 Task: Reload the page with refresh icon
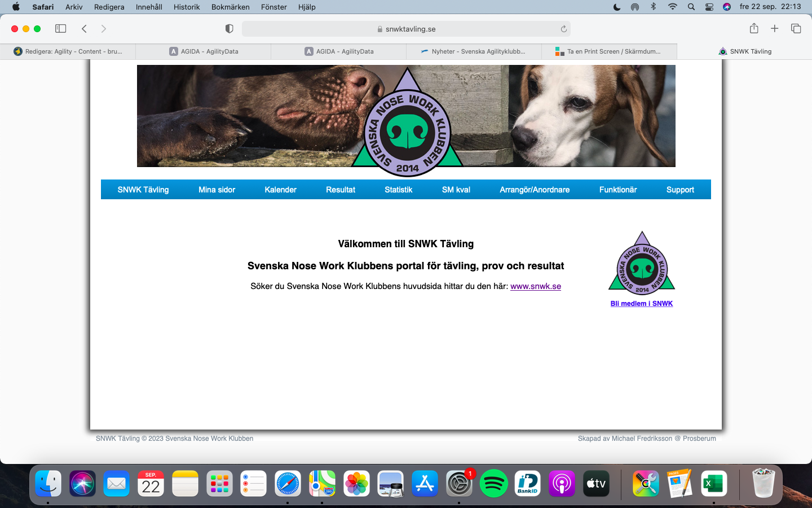tap(563, 29)
